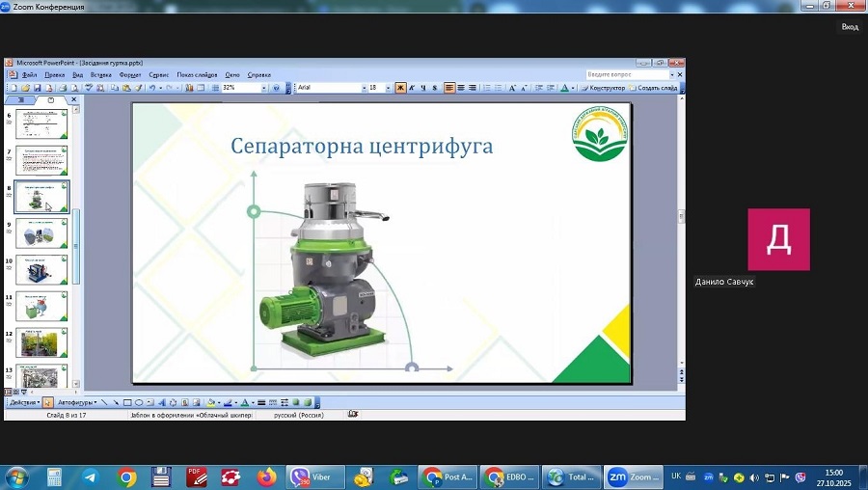868x490 pixels.
Task: Open the Вставка menu
Action: pyautogui.click(x=100, y=74)
